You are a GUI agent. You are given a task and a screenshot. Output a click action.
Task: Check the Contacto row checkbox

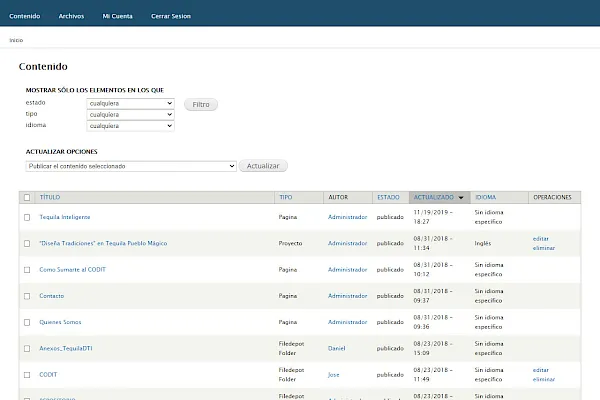click(x=27, y=296)
